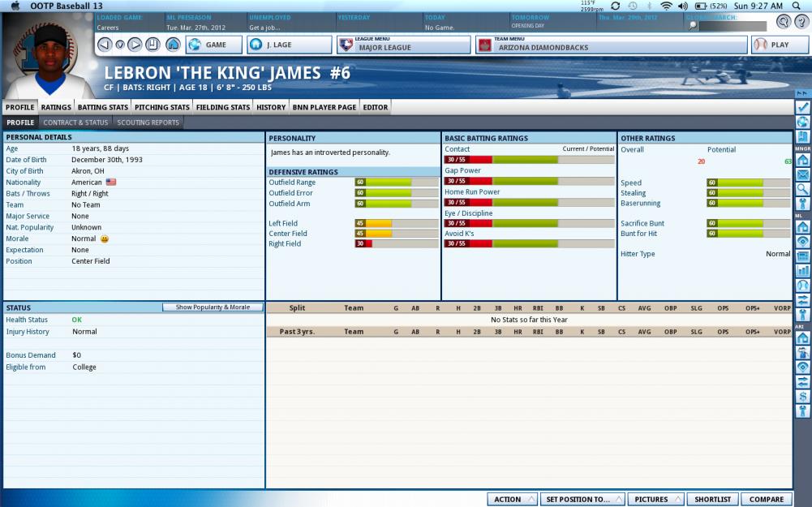Screen dimensions: 812x507
Task: Click the forward navigation arrow
Action: pos(135,45)
